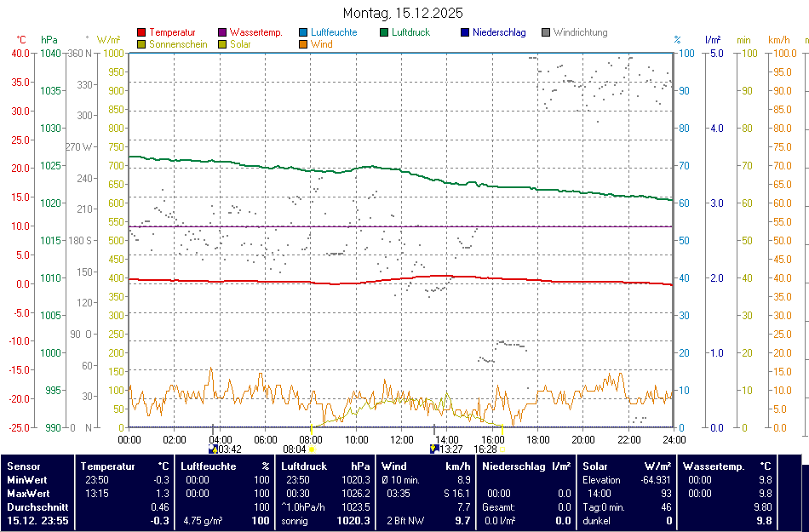
Task: Click the green Luftdruck legend square
Action: coord(385,33)
